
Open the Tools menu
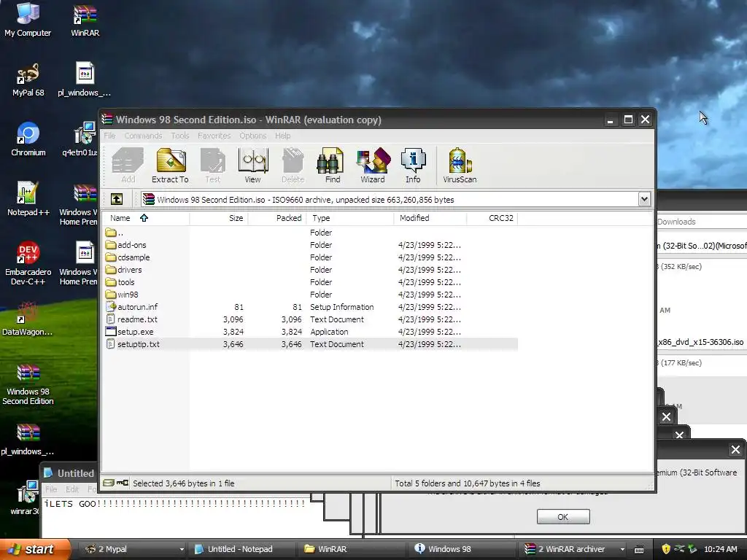(180, 136)
